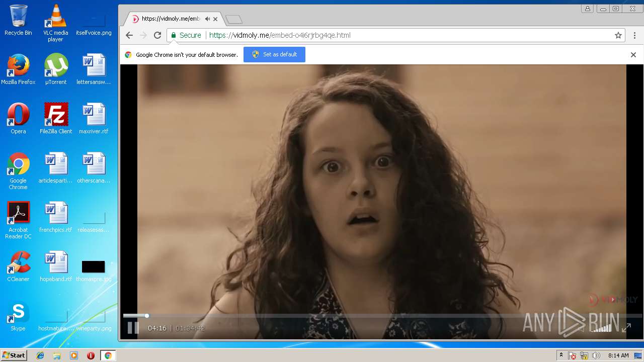The image size is (644, 362).
Task: Select the otherscana document icon
Action: point(94,168)
